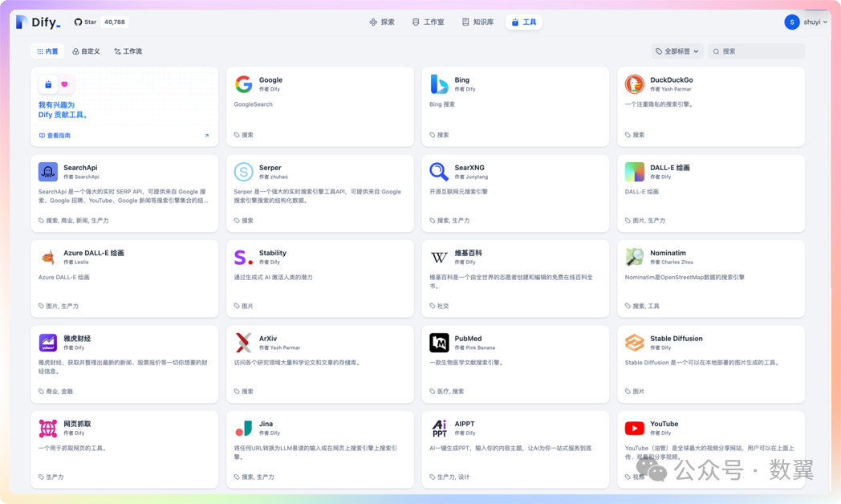Switch to the 工作室 tab
This screenshot has width=841, height=504.
click(x=428, y=22)
